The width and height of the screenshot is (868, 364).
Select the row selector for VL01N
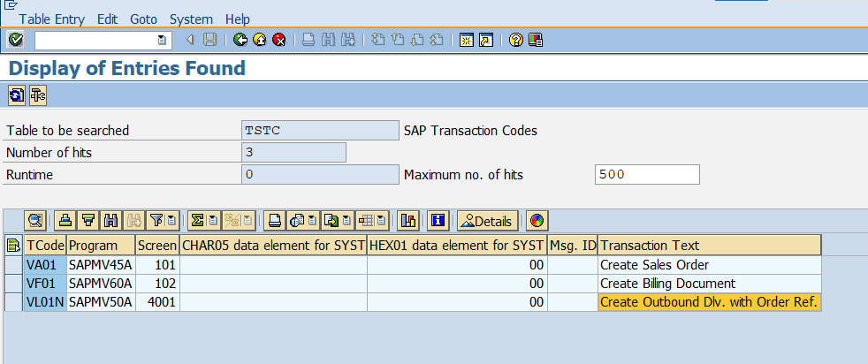pos(14,302)
